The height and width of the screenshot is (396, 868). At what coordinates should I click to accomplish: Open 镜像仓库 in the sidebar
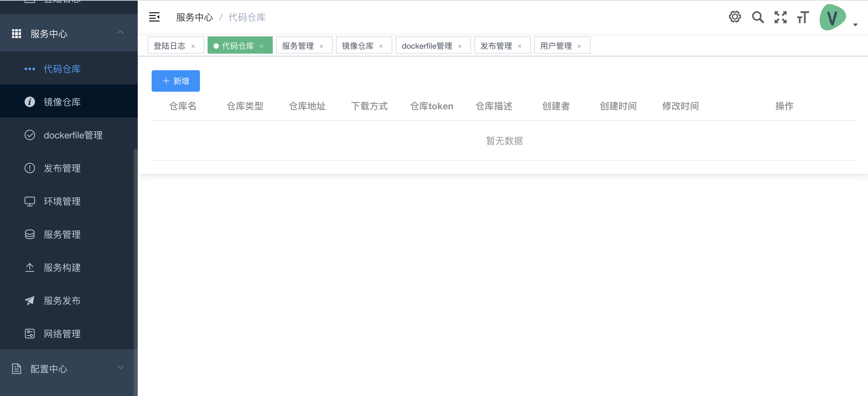[62, 102]
